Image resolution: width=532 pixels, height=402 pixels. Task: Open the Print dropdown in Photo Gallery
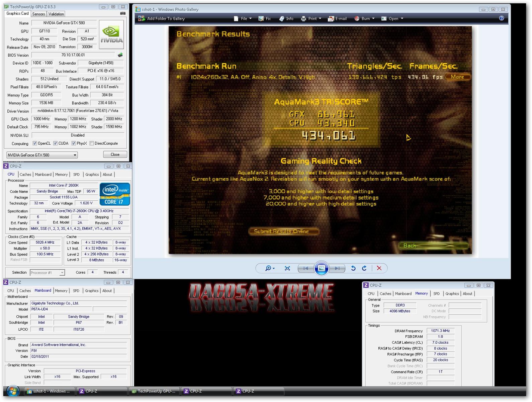(311, 19)
